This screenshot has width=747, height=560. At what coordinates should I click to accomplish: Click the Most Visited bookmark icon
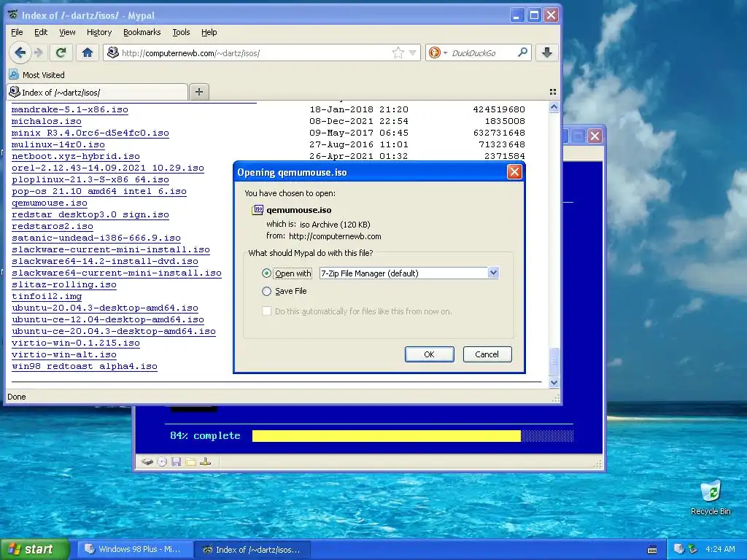[x=14, y=75]
